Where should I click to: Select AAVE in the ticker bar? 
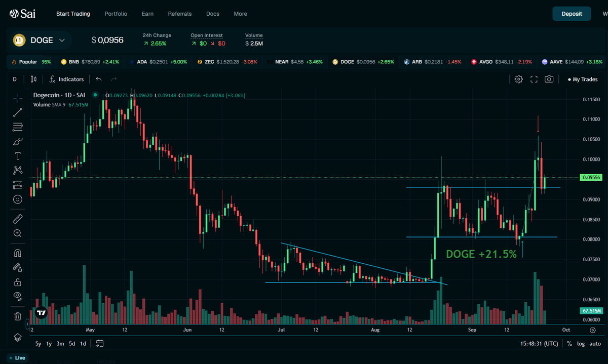coord(573,62)
